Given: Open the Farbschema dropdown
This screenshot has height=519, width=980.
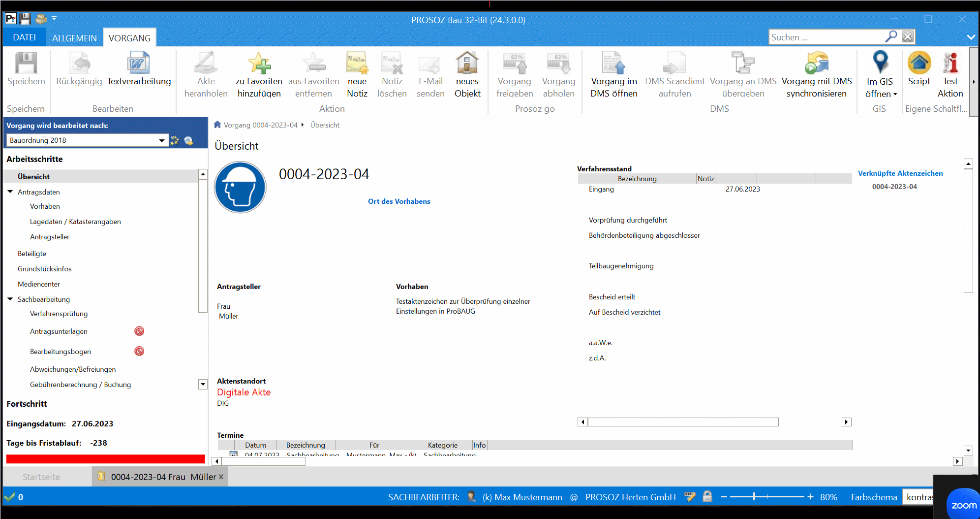Looking at the screenshot, I should pos(918,497).
